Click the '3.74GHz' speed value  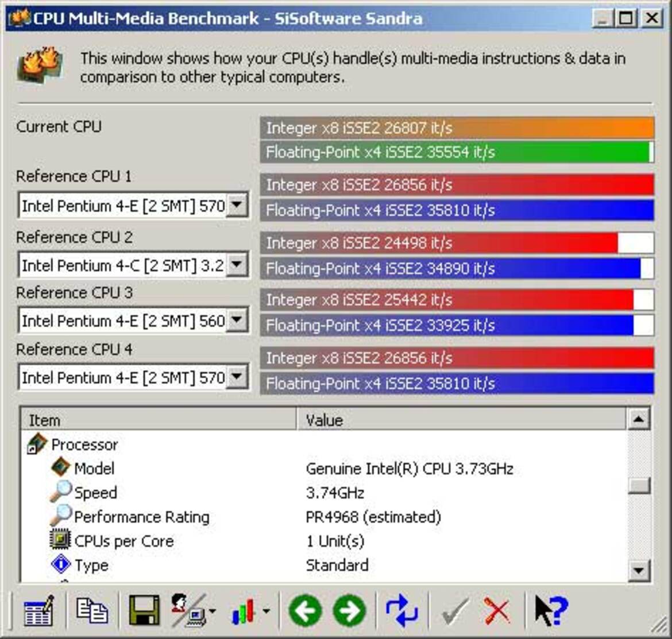(x=335, y=493)
